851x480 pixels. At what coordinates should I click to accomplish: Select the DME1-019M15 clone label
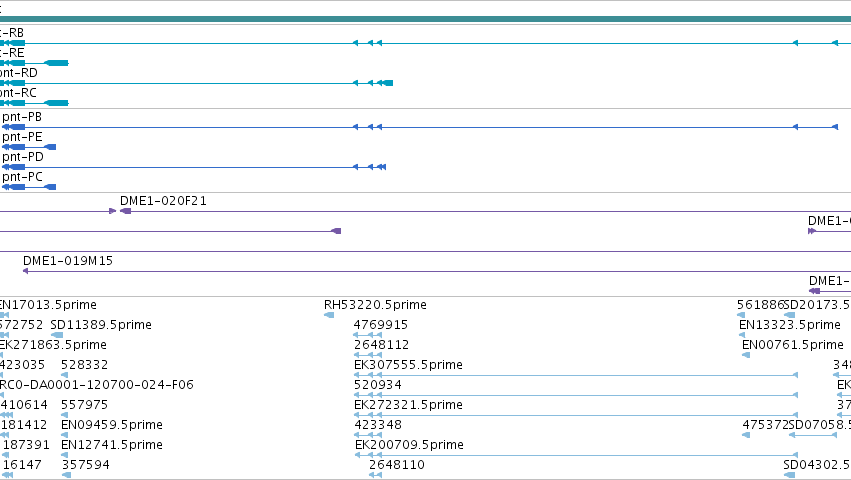pyautogui.click(x=68, y=261)
